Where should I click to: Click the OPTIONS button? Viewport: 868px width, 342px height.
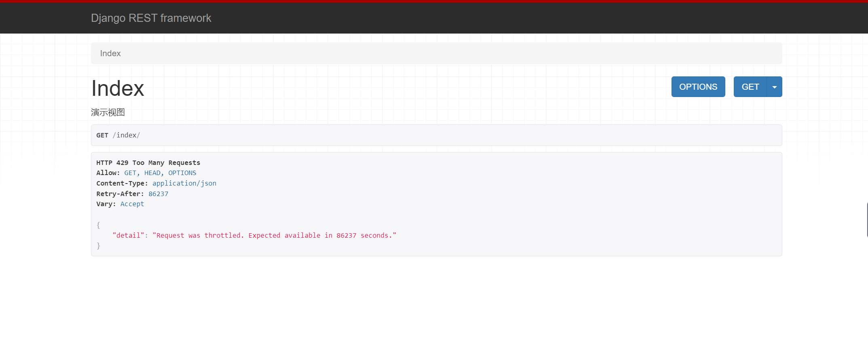click(698, 87)
